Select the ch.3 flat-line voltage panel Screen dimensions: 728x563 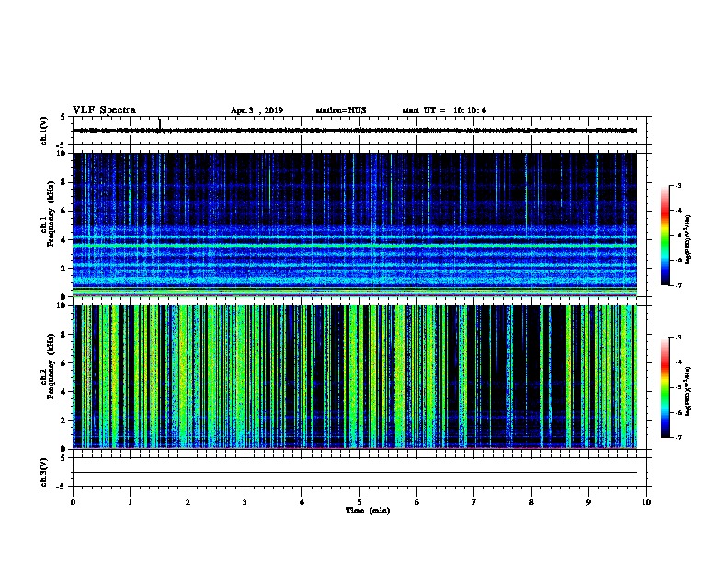[359, 472]
